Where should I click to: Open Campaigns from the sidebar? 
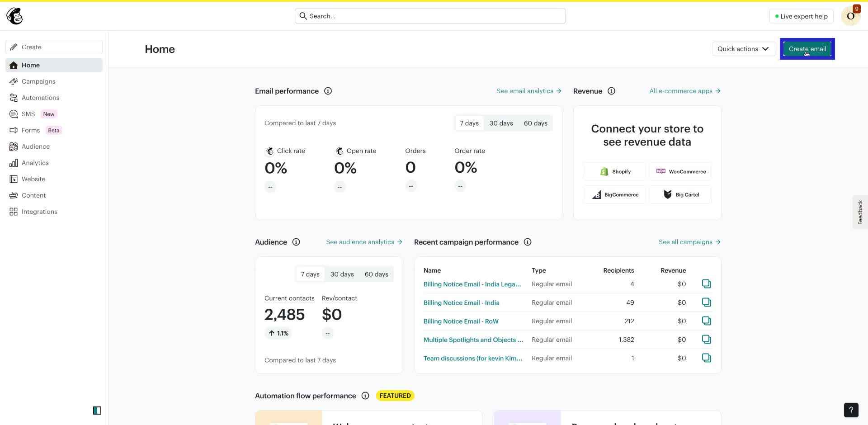(x=38, y=81)
